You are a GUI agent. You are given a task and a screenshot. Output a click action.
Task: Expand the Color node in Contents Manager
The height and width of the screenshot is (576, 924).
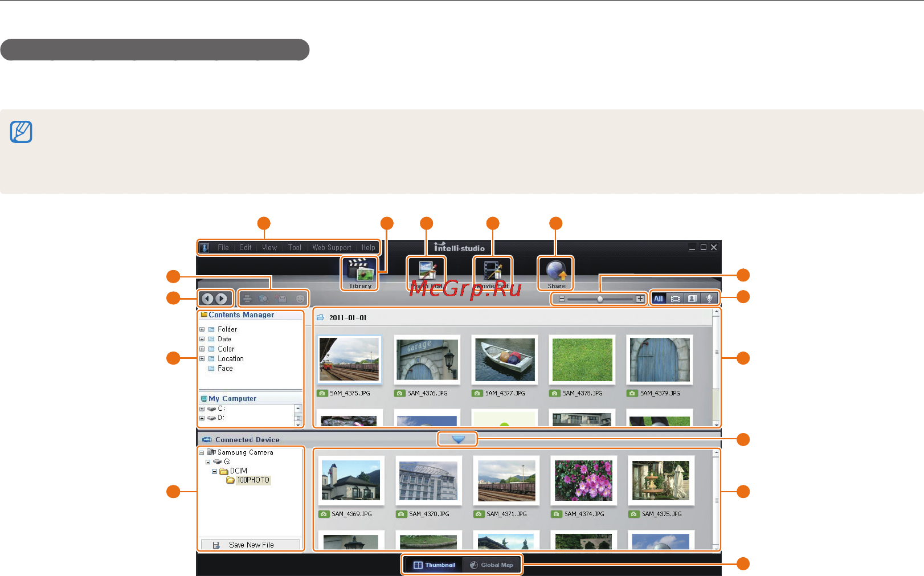point(202,349)
